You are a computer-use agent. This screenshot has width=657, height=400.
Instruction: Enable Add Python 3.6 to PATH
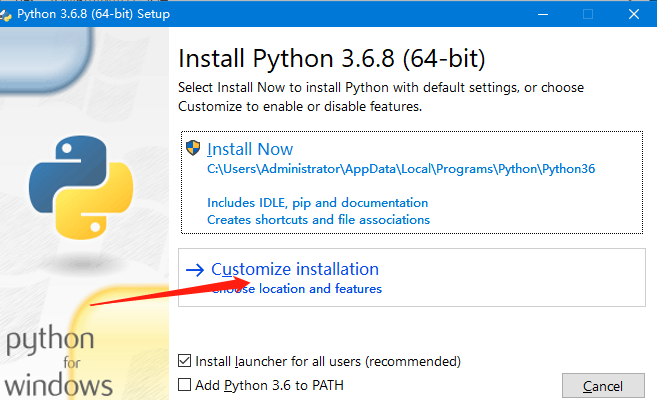[x=184, y=384]
